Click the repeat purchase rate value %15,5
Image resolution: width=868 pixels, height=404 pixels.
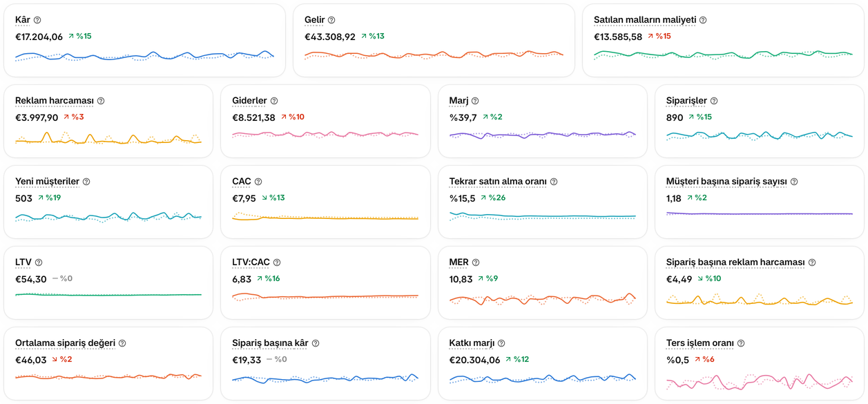pyautogui.click(x=463, y=198)
